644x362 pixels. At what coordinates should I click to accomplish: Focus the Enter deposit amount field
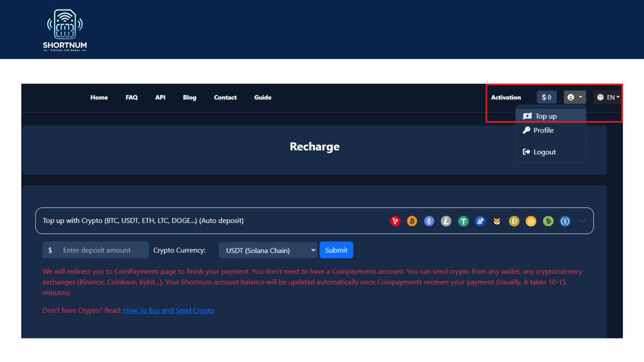tap(102, 250)
